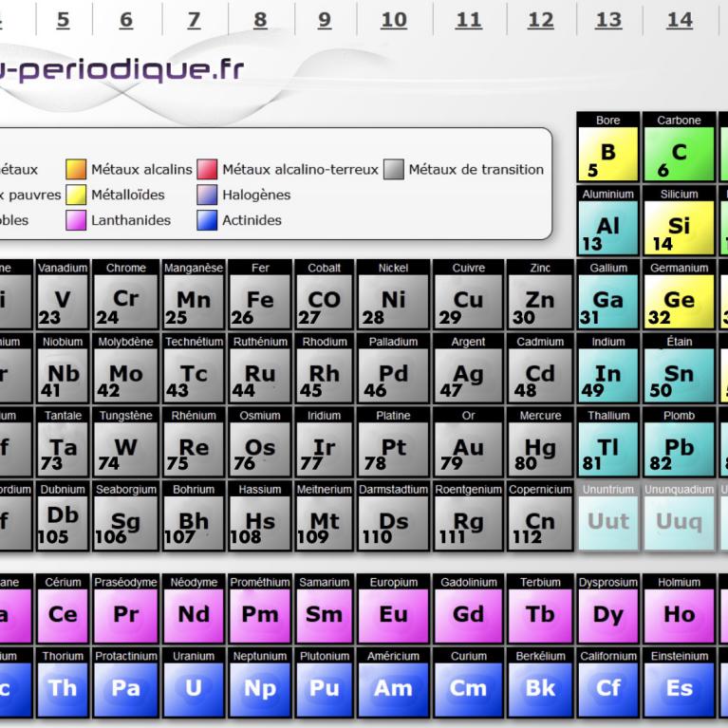Click the Lanthanides legend label

tap(131, 220)
